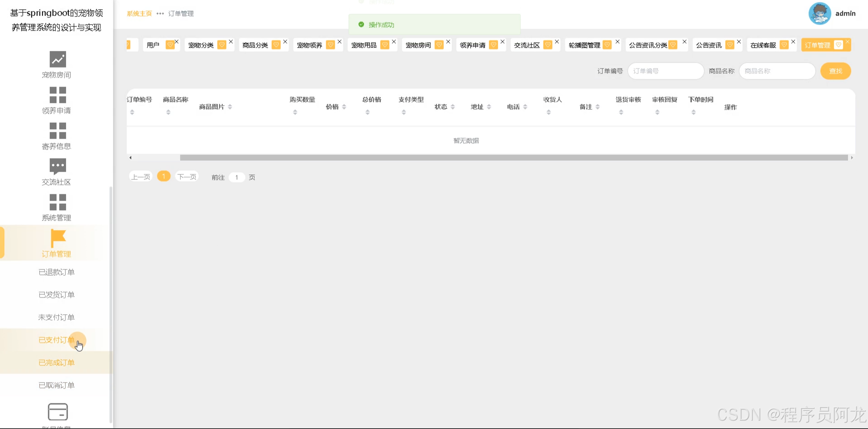This screenshot has width=868, height=429.
Task: Go to 系统主页 breadcrumb link
Action: [139, 14]
